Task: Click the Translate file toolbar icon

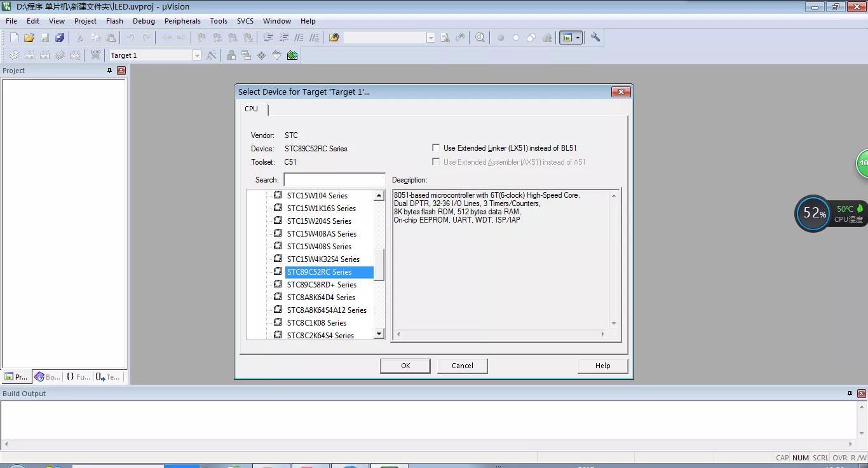Action: pos(14,55)
